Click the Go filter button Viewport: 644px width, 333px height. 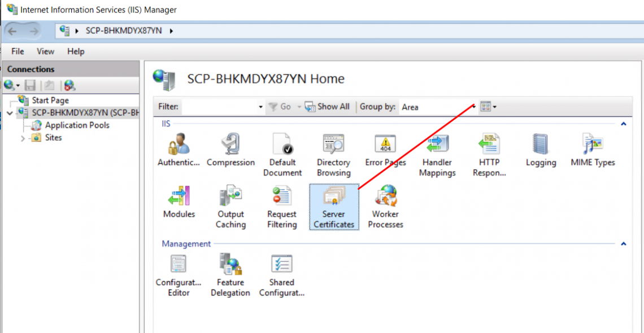coord(280,107)
